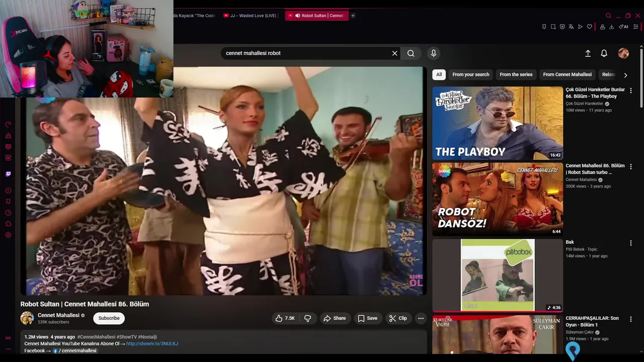Open GX Control speedometer icon in sidebar
Image resolution: width=644 pixels, height=362 pixels.
[x=8, y=125]
